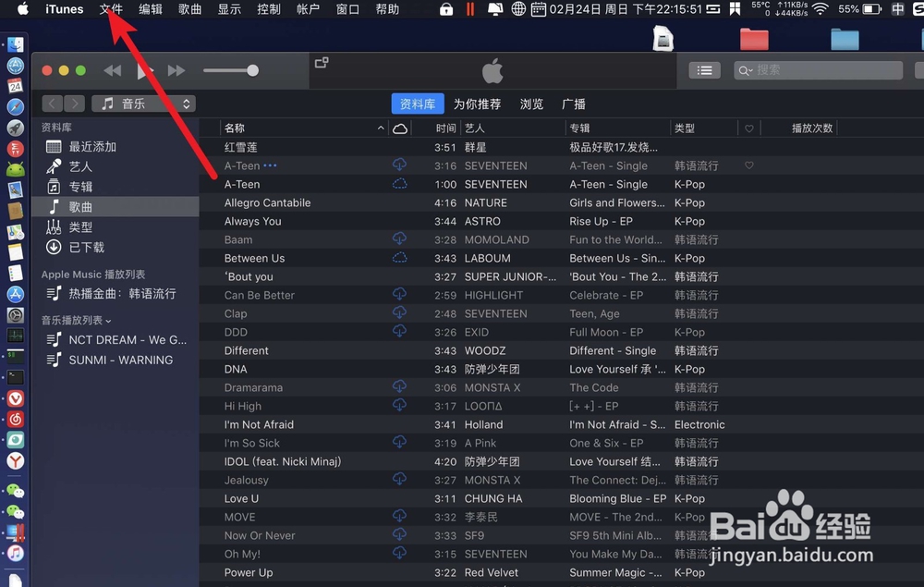Open the Wi-Fi menu bar icon
Screen dimensions: 924x587
820,9
